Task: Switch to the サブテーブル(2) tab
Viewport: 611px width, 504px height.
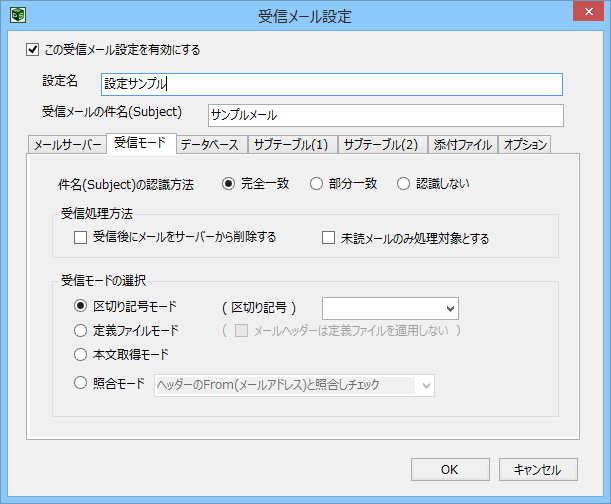Action: tap(382, 145)
